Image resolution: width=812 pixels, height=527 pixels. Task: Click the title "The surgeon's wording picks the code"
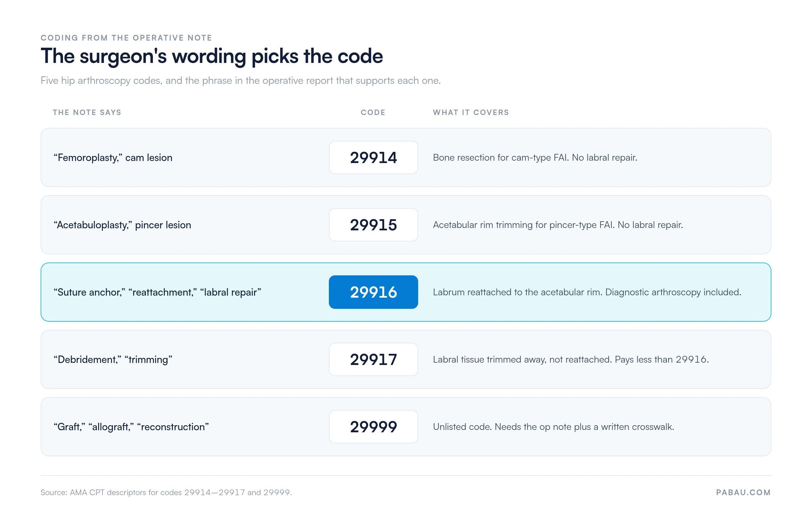tap(211, 56)
